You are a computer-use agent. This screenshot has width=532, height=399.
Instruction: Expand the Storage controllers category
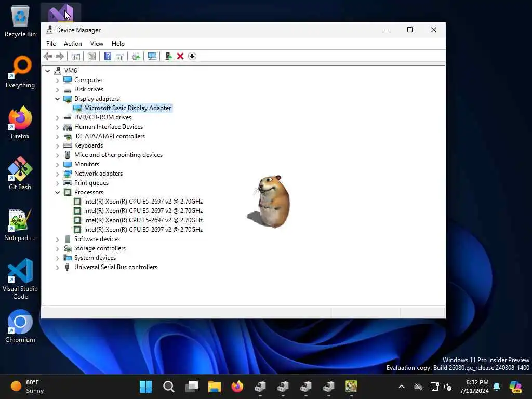[57, 249]
